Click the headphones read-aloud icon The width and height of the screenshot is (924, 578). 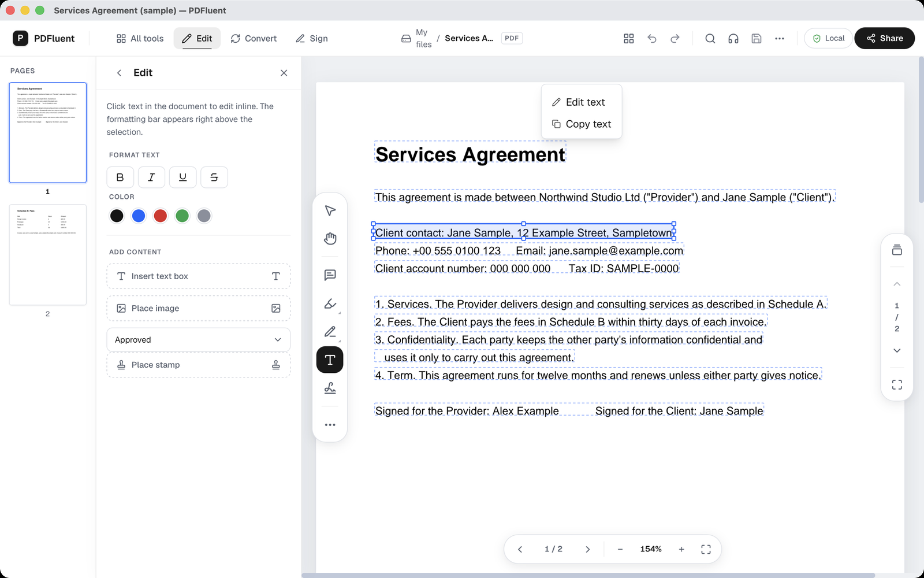733,38
